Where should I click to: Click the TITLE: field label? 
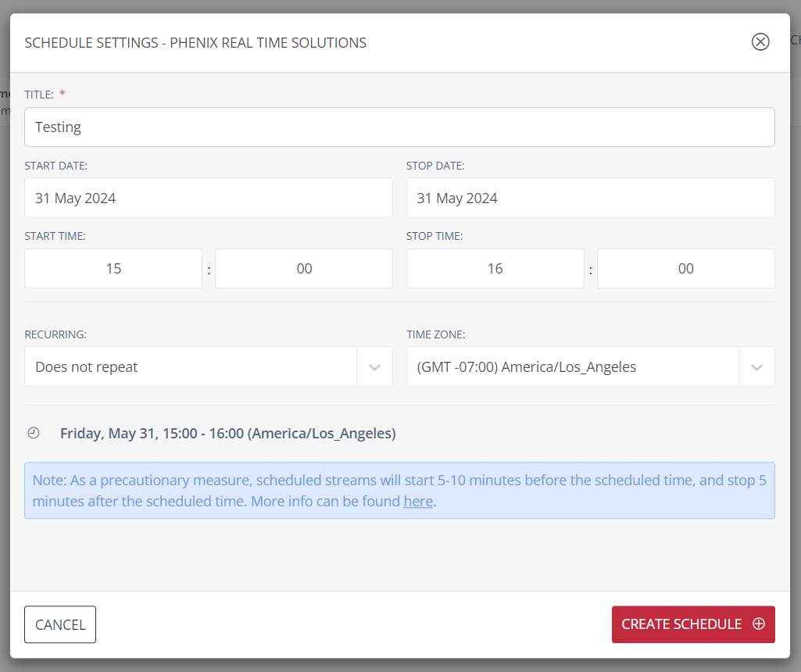point(39,95)
